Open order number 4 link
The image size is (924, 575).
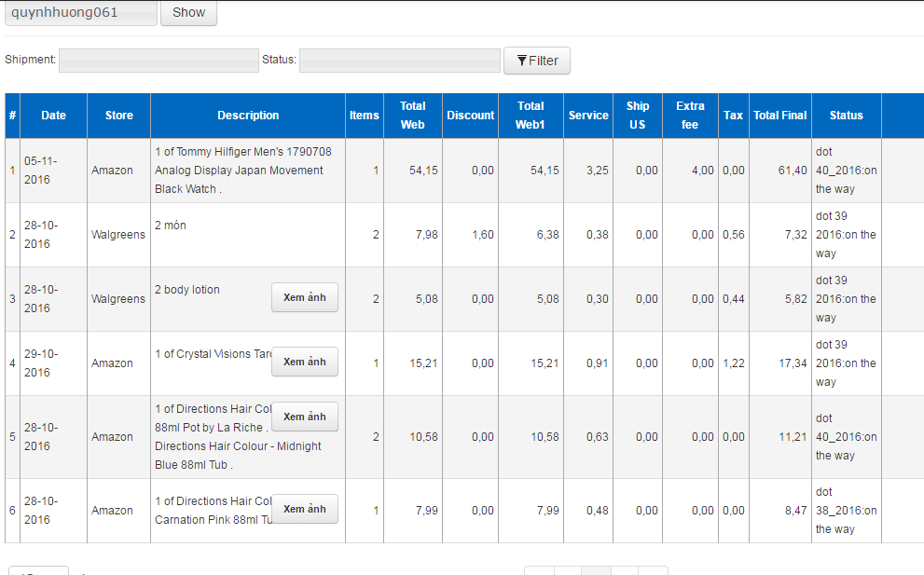click(x=12, y=363)
